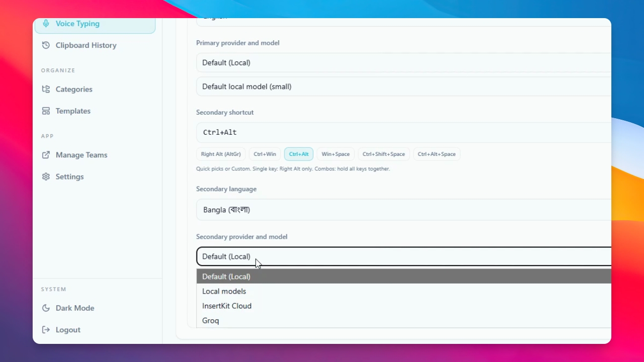Click the Manage Teams external link icon

(46, 155)
